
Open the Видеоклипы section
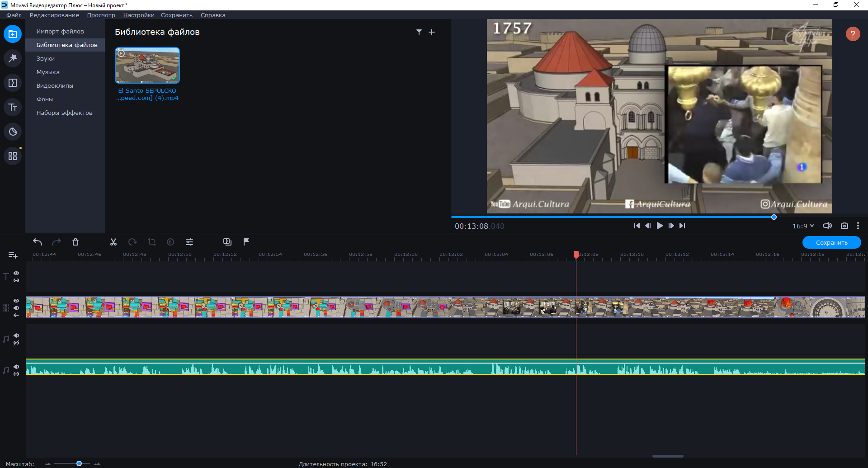[65, 85]
